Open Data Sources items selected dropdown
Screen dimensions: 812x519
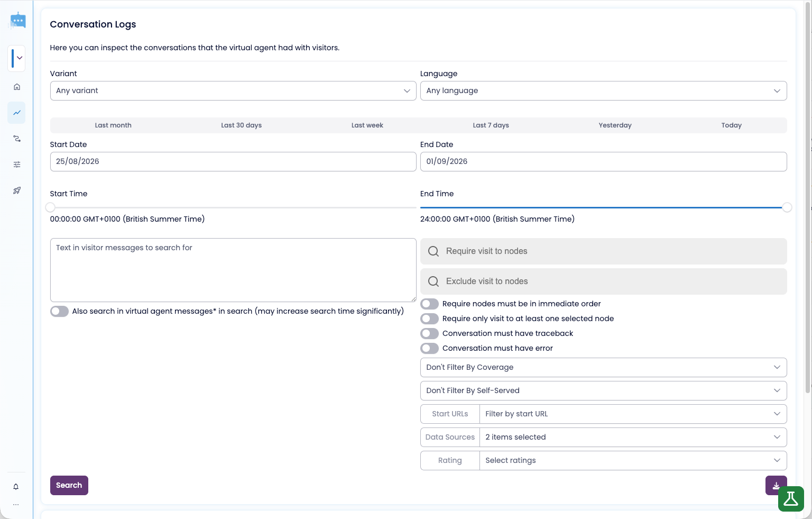click(633, 437)
